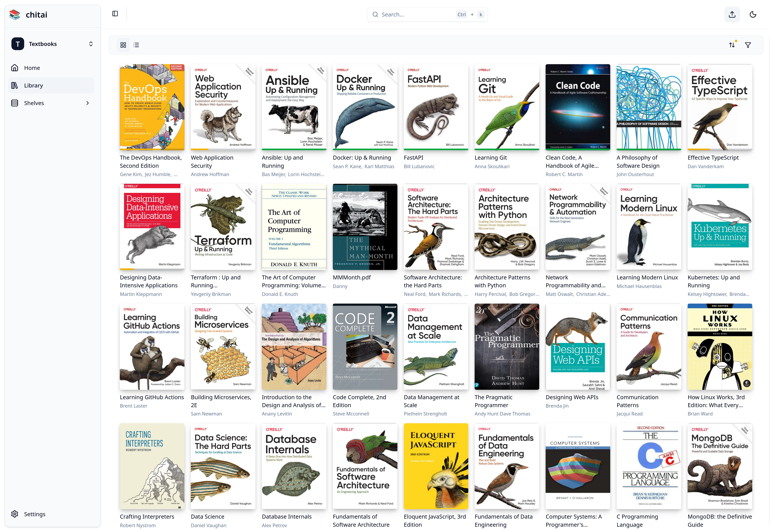This screenshot has width=770, height=532.
Task: Toggle dark mode moon icon
Action: (753, 14)
